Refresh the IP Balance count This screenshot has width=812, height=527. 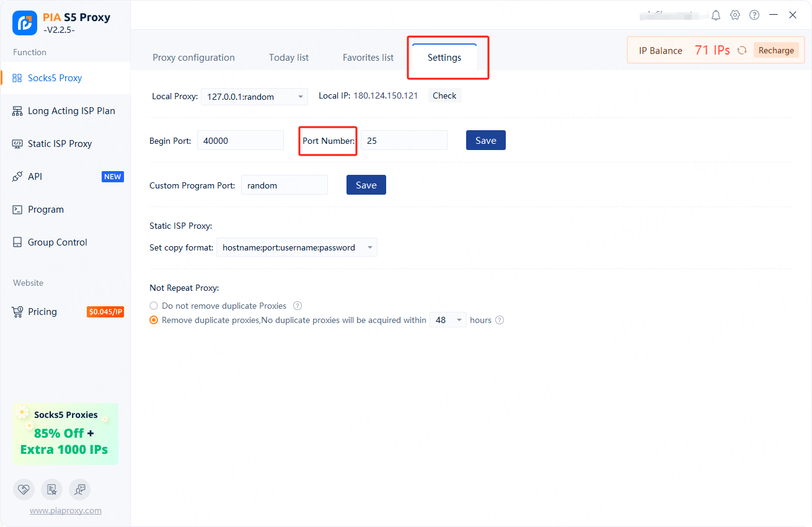click(741, 51)
